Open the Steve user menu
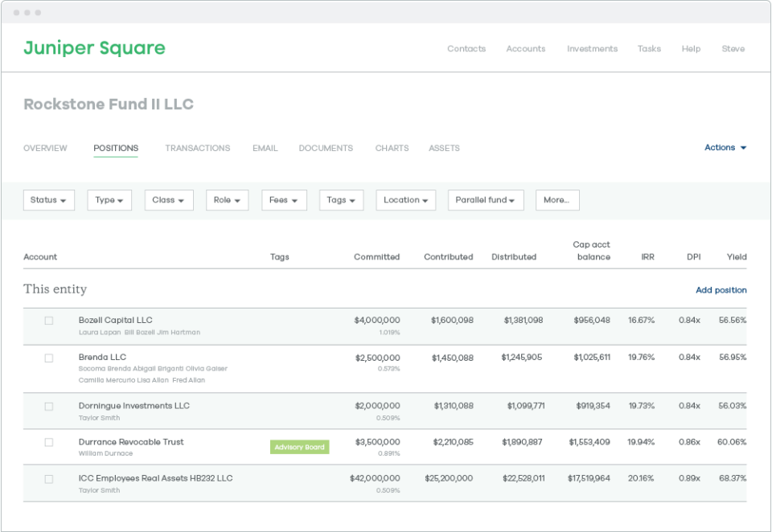 click(x=733, y=49)
